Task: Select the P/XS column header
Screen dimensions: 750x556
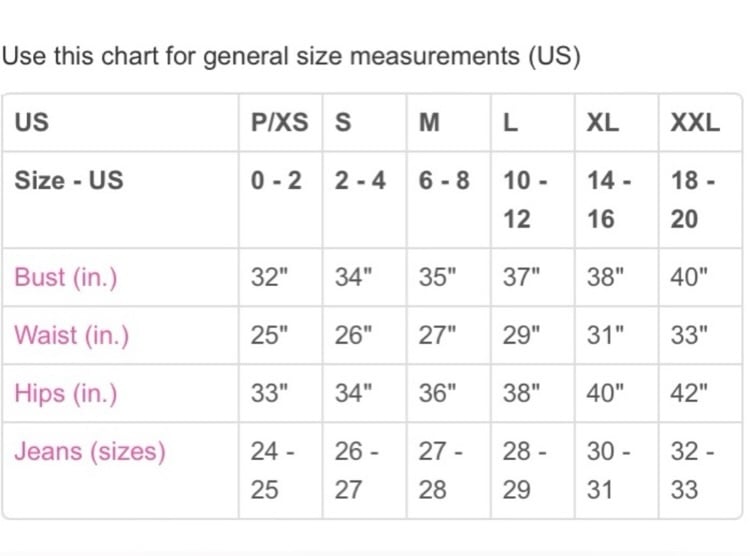Action: (280, 122)
